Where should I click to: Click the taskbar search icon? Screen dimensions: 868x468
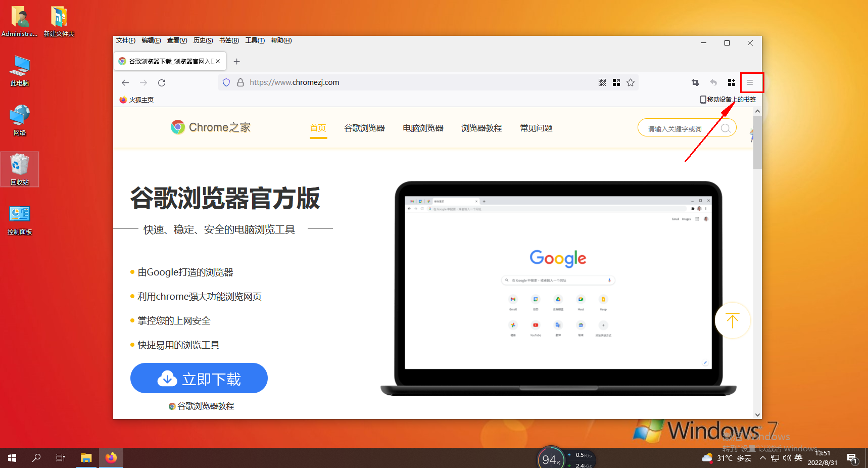[x=36, y=458]
